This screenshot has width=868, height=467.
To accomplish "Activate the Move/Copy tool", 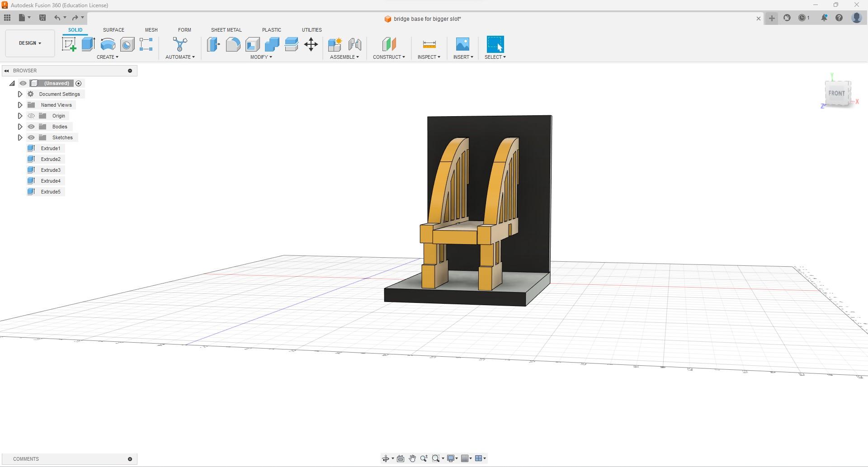I will [311, 44].
